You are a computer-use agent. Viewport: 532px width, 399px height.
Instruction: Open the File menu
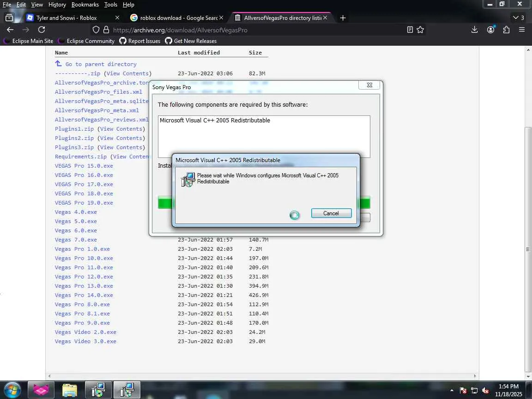coord(7,5)
